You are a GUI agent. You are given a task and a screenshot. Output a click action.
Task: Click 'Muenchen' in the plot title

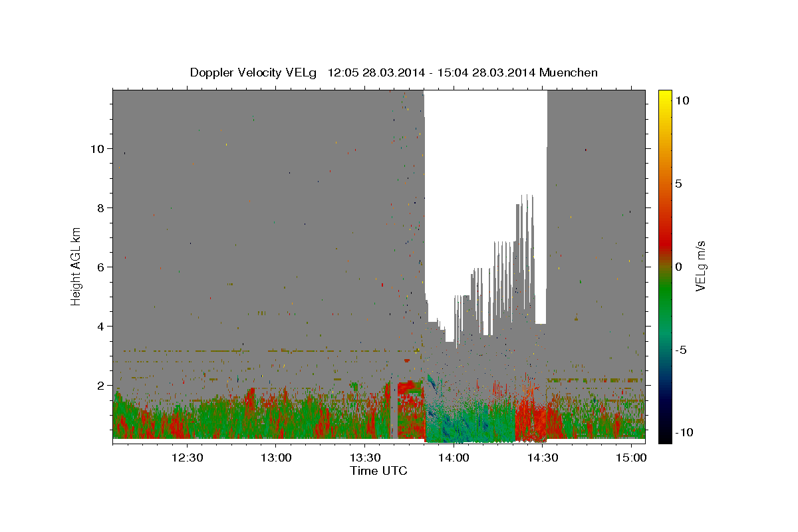pyautogui.click(x=569, y=72)
